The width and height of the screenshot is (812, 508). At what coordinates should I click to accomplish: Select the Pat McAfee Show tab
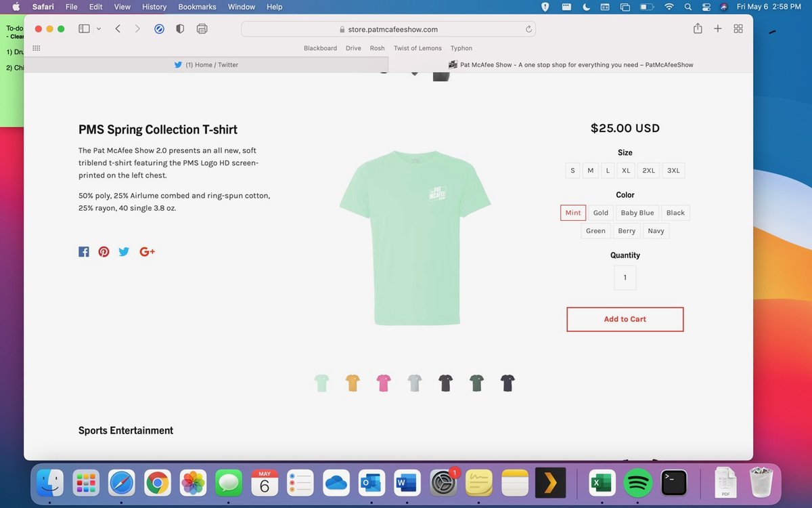(x=570, y=65)
